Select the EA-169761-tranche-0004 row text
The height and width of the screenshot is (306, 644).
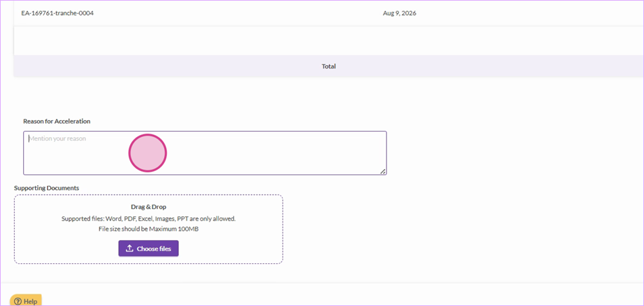pos(58,13)
